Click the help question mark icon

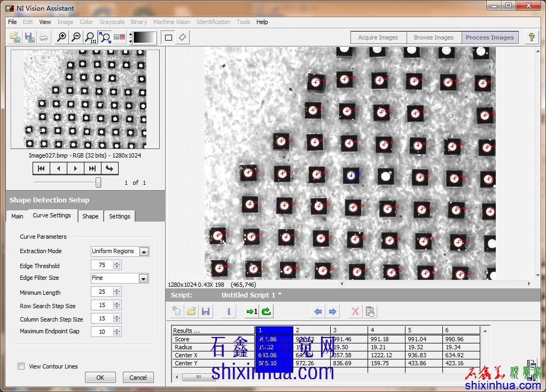[531, 37]
